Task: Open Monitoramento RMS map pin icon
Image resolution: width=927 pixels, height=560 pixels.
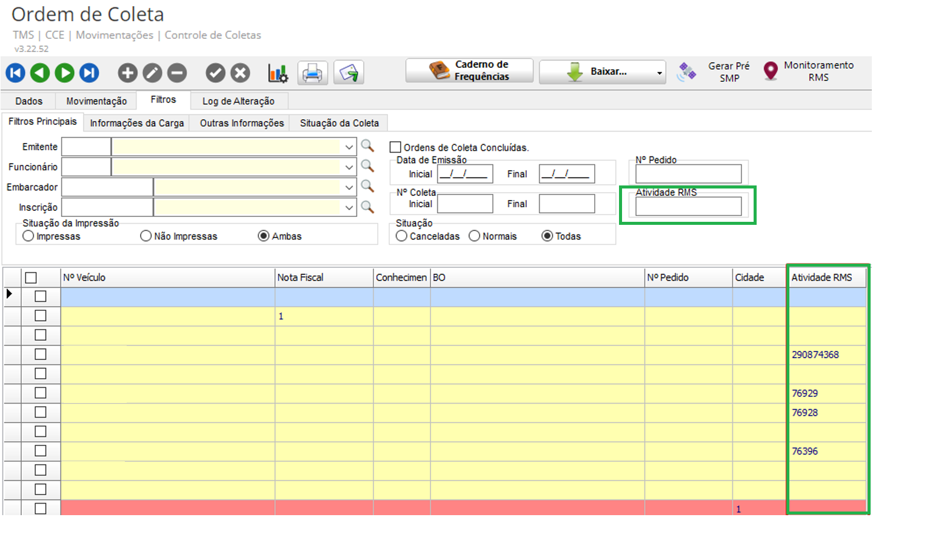Action: coord(771,71)
